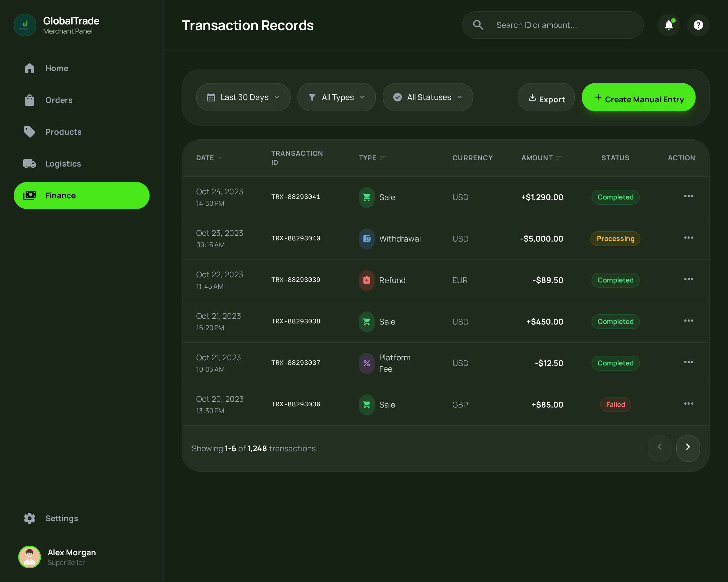Sort table by Date column arrow

tap(220, 158)
